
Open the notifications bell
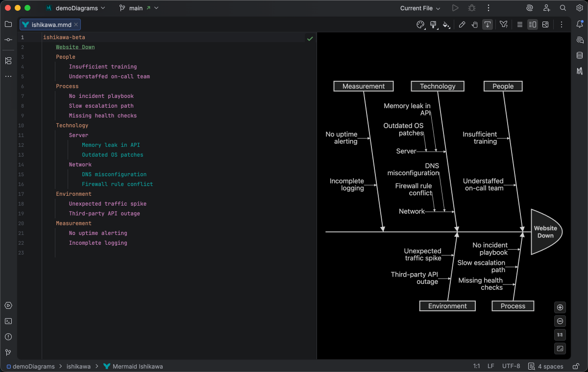580,24
